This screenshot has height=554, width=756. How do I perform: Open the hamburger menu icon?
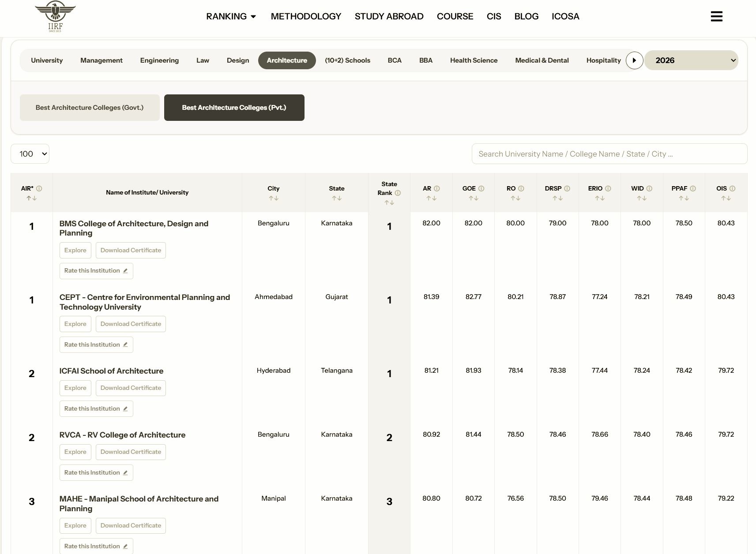pyautogui.click(x=717, y=16)
